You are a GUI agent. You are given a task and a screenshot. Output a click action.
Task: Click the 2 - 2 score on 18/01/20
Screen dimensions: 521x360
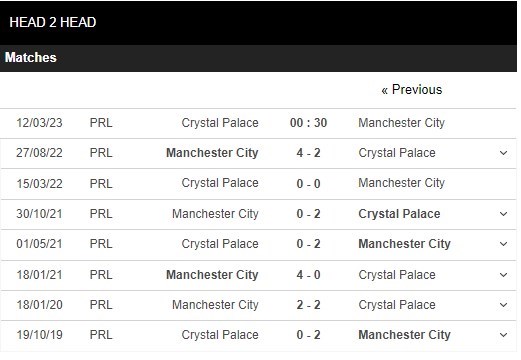coord(308,305)
